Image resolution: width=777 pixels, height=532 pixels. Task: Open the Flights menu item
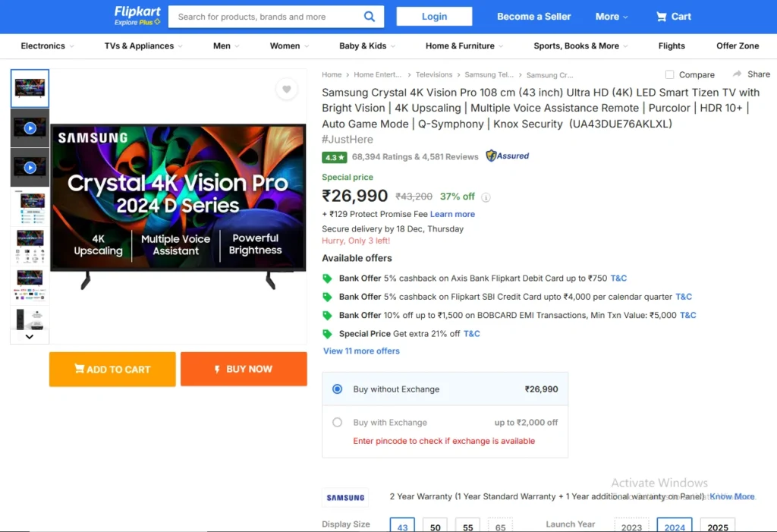[672, 46]
